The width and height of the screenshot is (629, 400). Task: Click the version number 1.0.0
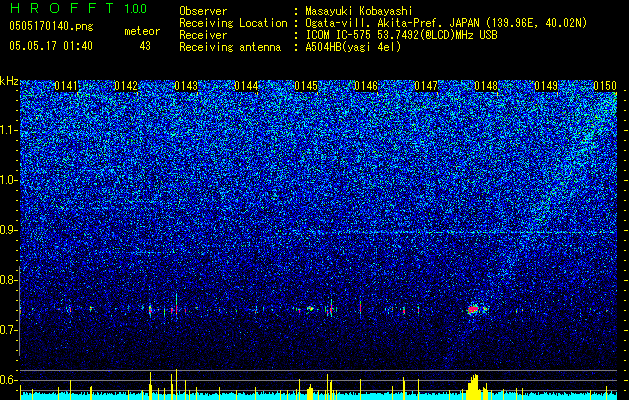coord(136,8)
